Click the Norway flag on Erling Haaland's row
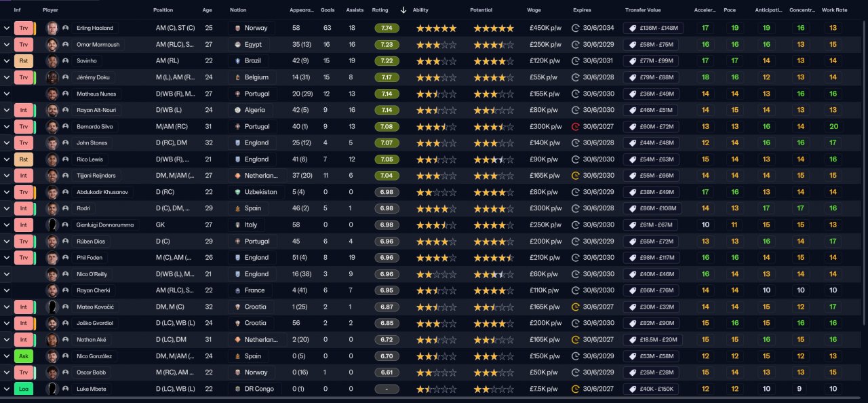This screenshot has width=868, height=403. [x=237, y=28]
